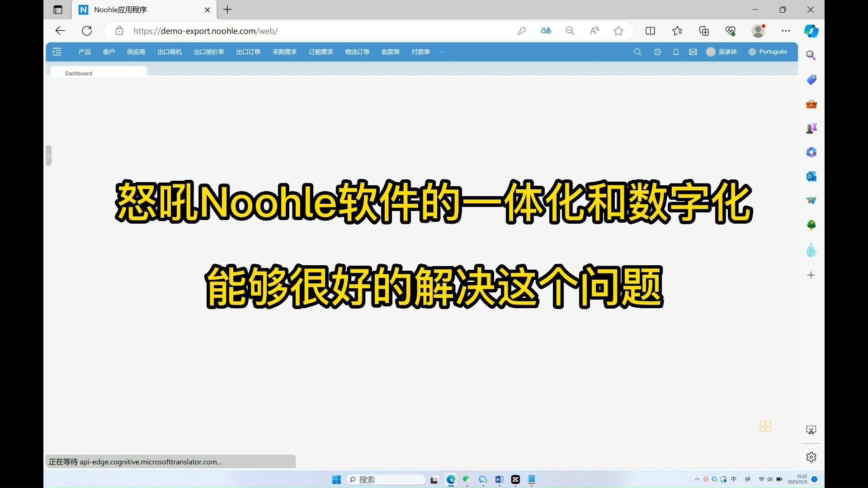Open the search icon in the app toolbar
Image resolution: width=868 pixels, height=488 pixels.
pyautogui.click(x=637, y=52)
